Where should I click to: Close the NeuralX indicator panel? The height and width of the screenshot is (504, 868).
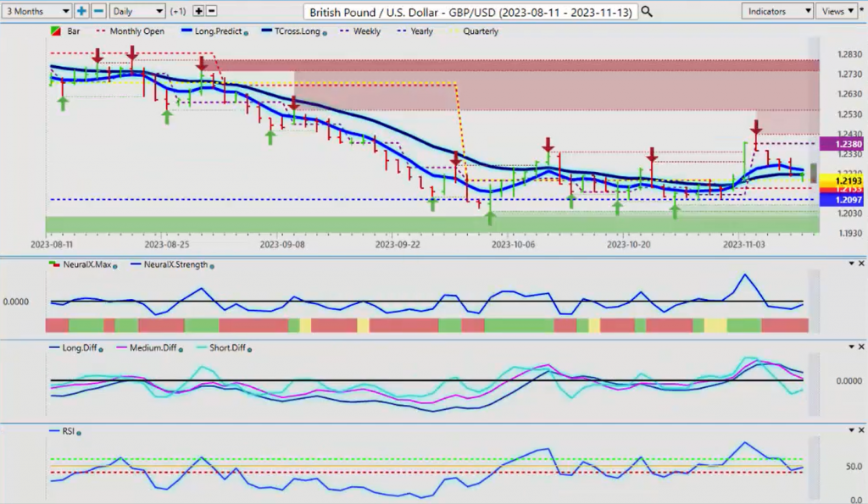pyautogui.click(x=861, y=264)
